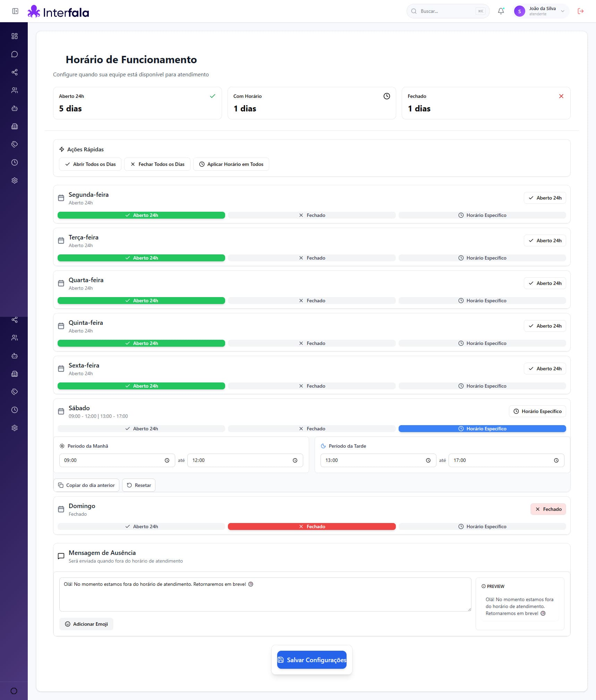Open the chat conversations sidebar icon
This screenshot has width=596, height=700.
15,54
